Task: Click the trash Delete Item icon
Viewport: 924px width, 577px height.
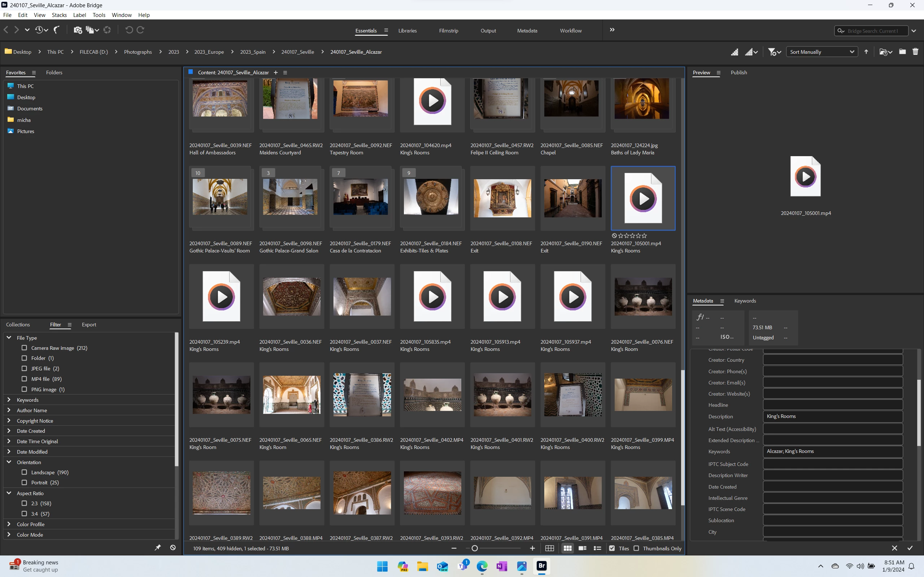Action: tap(915, 52)
